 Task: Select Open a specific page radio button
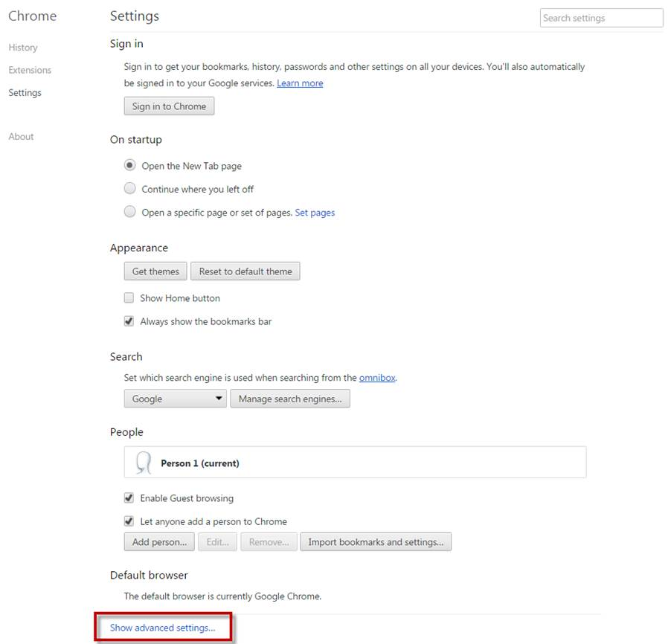click(x=129, y=211)
